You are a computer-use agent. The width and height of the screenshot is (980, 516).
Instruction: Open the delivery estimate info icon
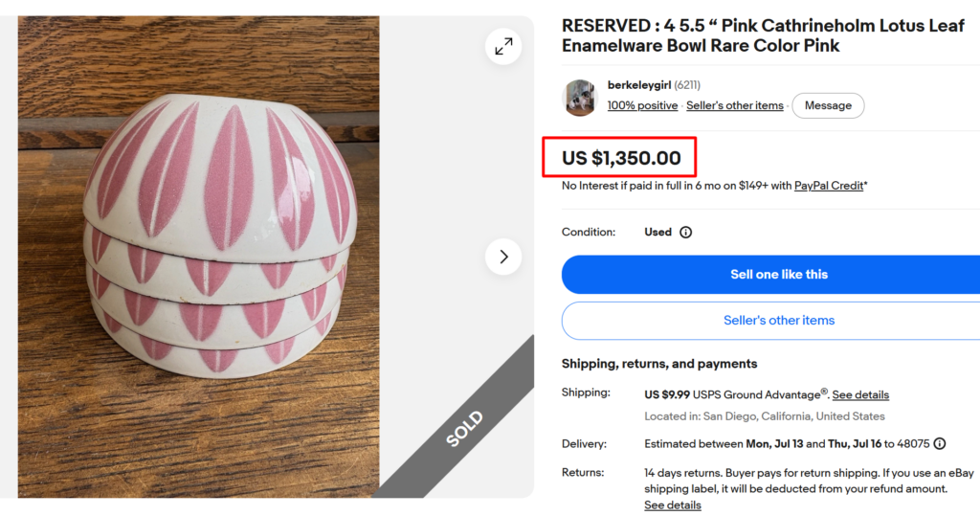pyautogui.click(x=940, y=443)
